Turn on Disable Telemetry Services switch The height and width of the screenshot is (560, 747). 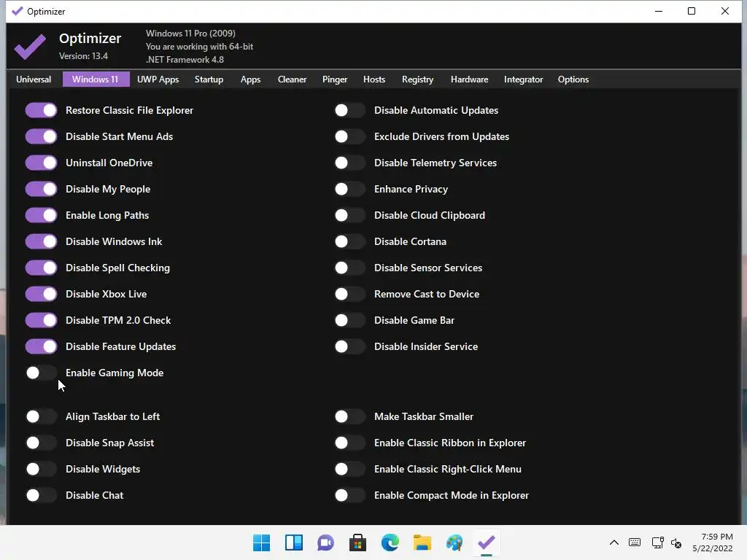click(349, 163)
